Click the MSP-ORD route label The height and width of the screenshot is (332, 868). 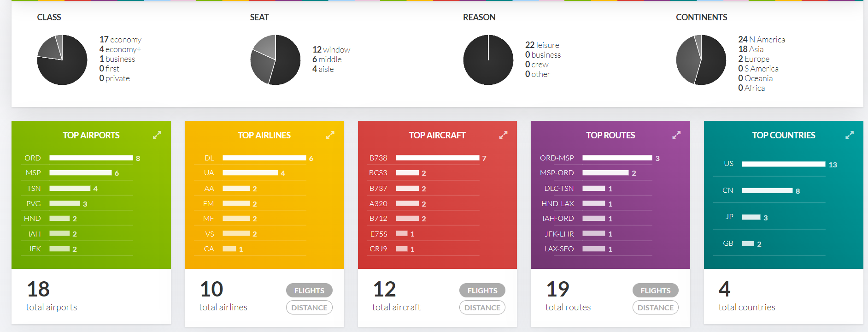(557, 173)
